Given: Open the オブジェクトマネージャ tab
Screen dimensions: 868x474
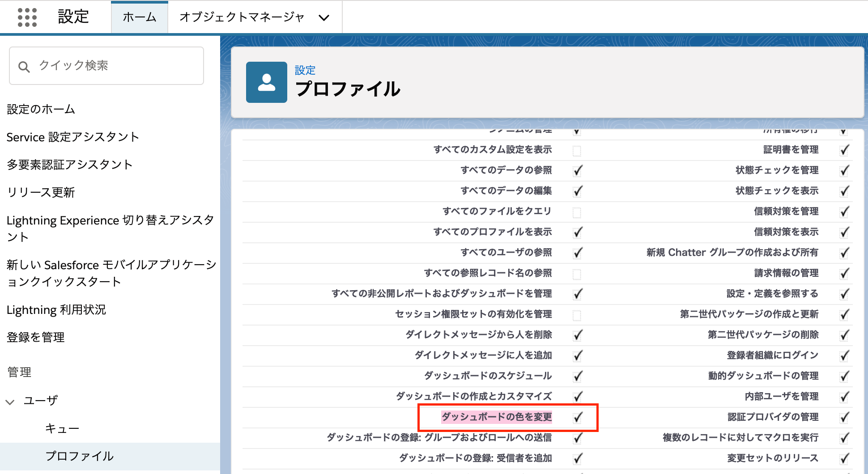Looking at the screenshot, I should coord(242,17).
